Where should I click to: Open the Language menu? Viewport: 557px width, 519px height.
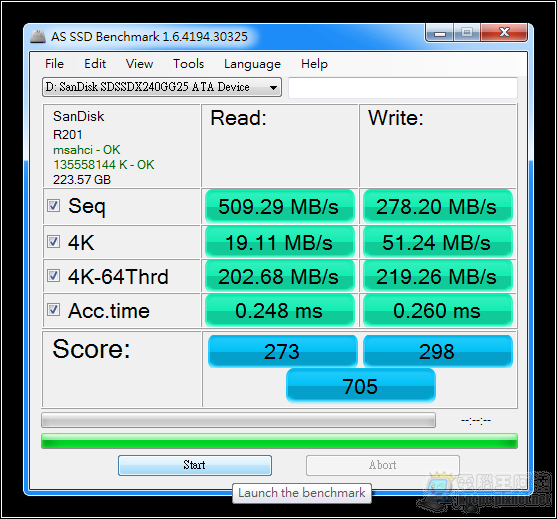(x=252, y=64)
